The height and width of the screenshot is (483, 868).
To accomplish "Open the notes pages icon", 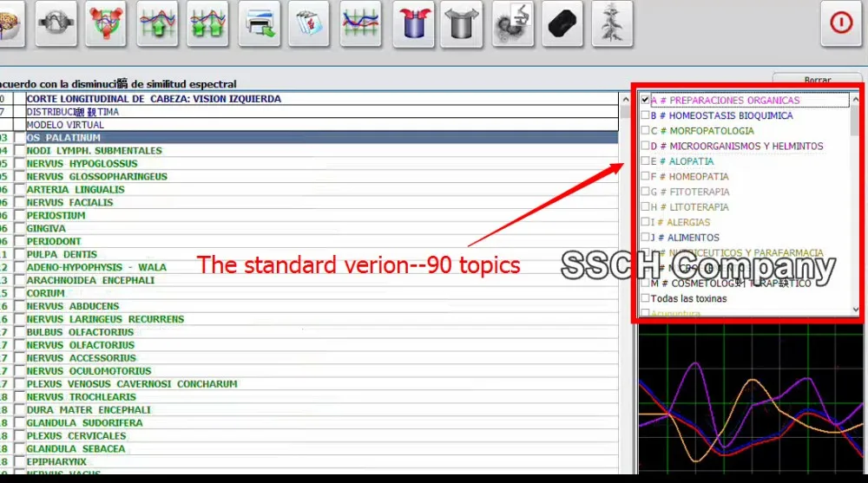I will (309, 23).
